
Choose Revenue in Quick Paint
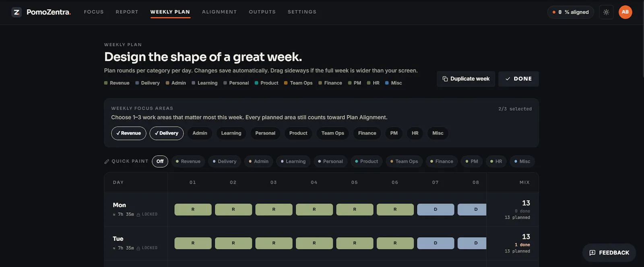click(188, 162)
